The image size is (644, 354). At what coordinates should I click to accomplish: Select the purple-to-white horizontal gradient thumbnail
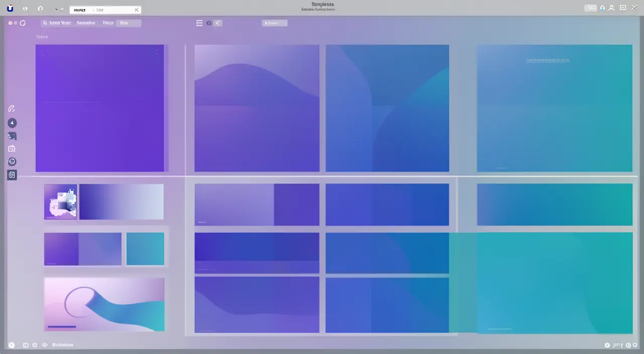[x=121, y=202]
